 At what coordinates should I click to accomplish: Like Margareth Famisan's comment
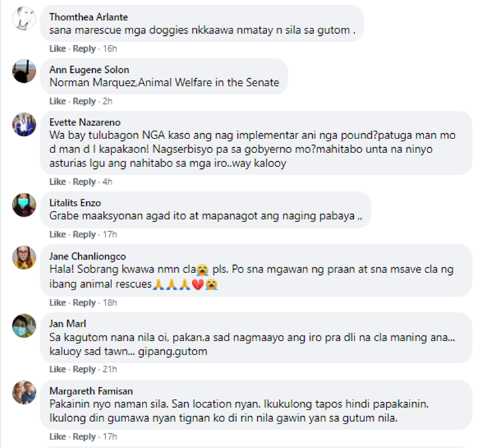click(x=58, y=437)
